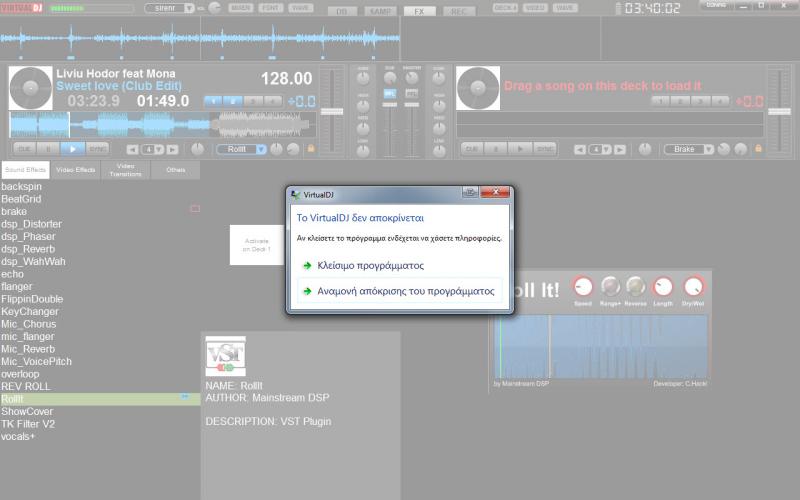Viewport: 800px width, 500px height.
Task: Click the Activate on Deck 1 button
Action: coord(257,245)
